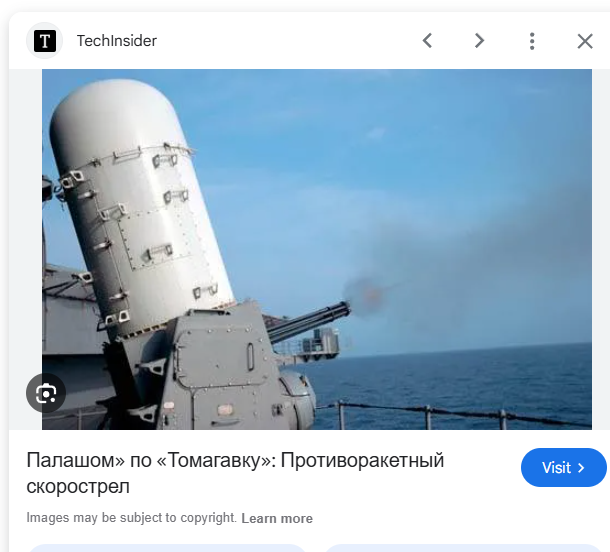
Task: Click the word 'скорострел' in the title
Action: (78, 487)
